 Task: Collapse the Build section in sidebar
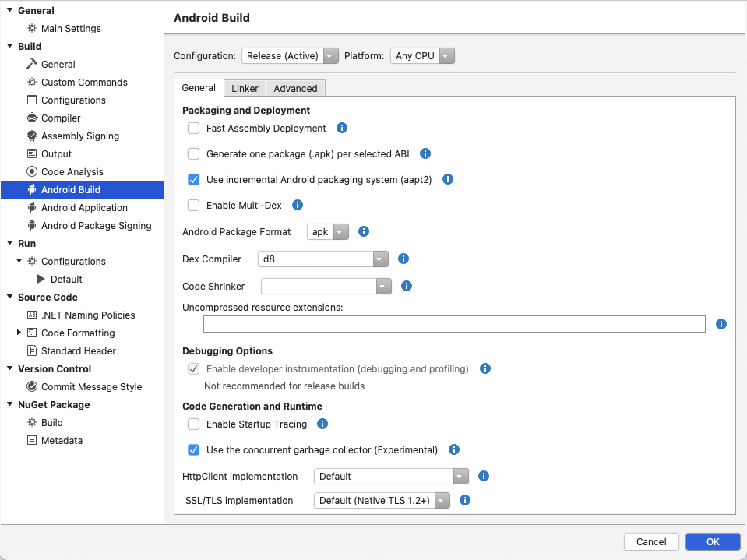[x=9, y=46]
